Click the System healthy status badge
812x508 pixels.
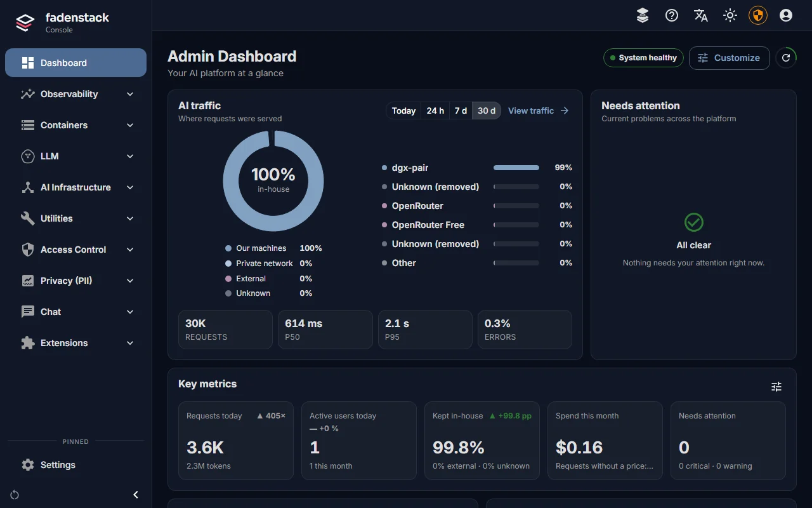pos(643,58)
